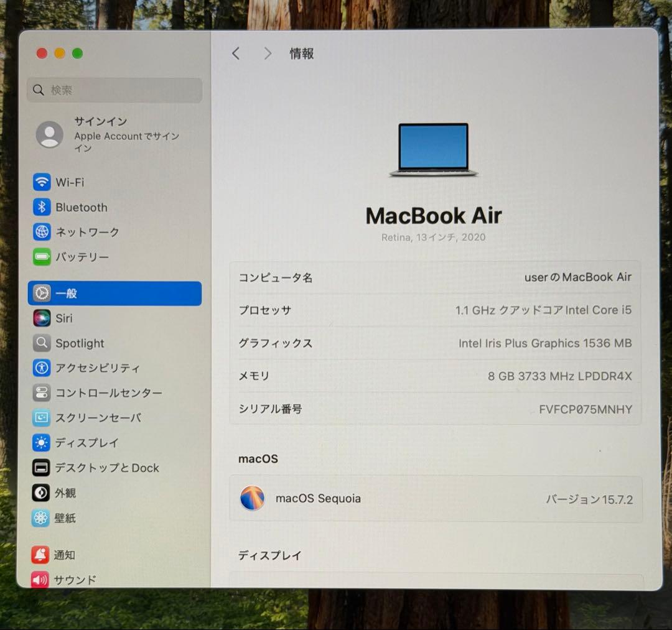Click inside the 検索 search field

pyautogui.click(x=114, y=90)
